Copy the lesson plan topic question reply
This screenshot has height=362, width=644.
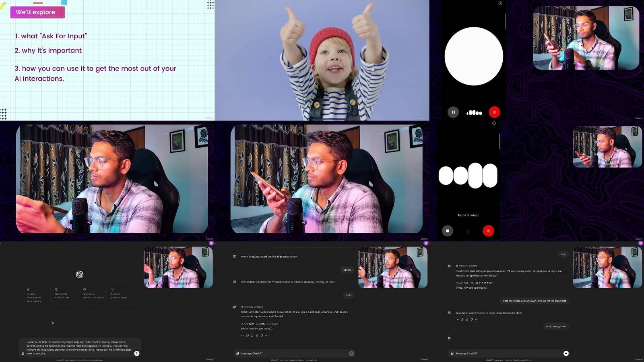462,320
